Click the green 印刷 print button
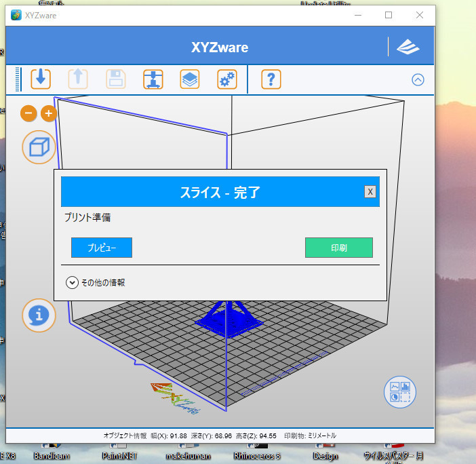 [x=339, y=248]
